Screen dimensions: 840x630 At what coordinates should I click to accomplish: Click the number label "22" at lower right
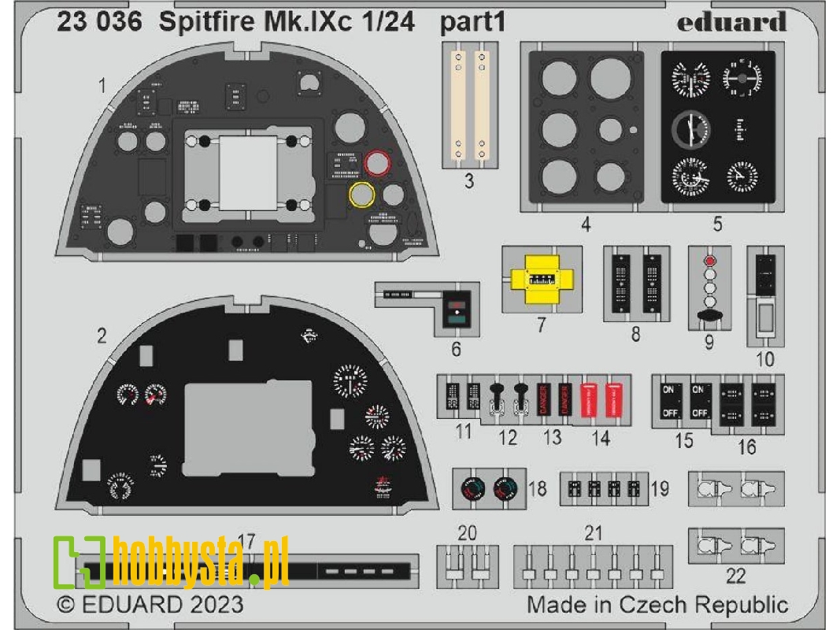735,576
